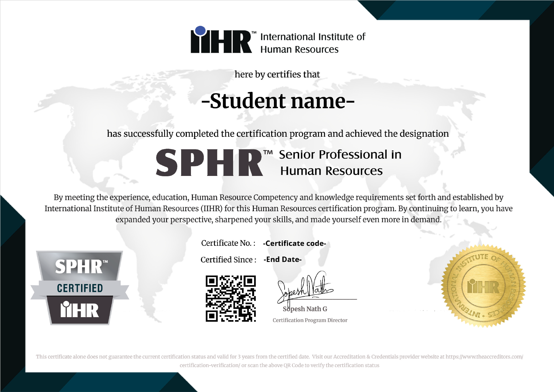The image size is (554, 392).
Task: Click 'Certification Program Director' title
Action: coord(310,320)
